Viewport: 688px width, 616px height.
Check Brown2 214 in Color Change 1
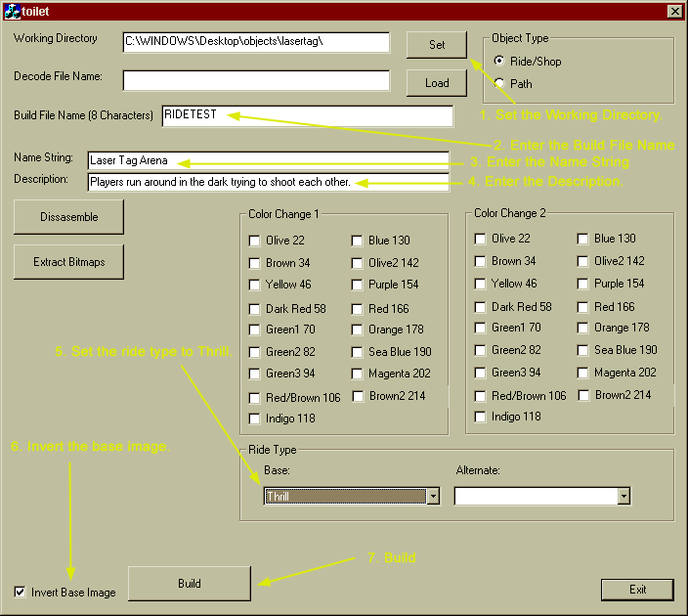(358, 396)
